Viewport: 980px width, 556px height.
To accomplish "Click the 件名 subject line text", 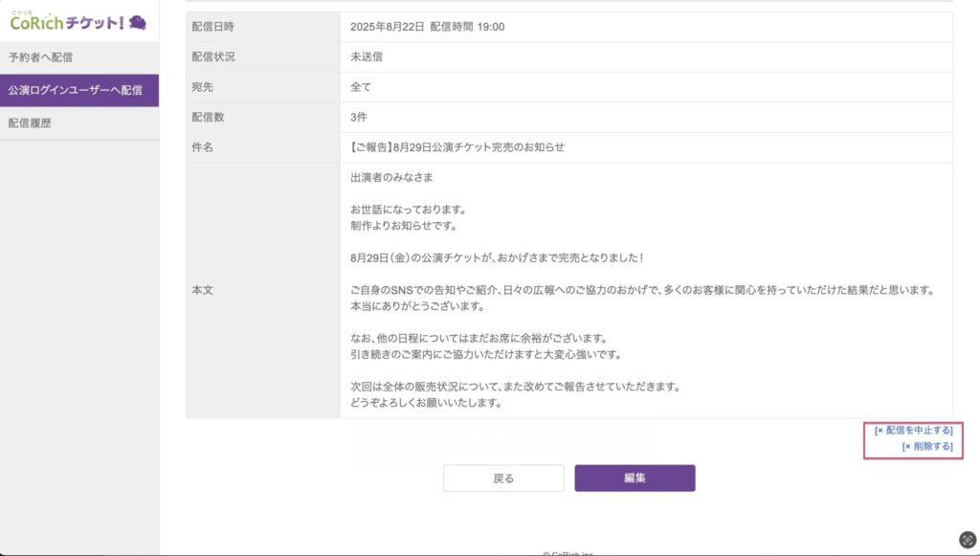I will (x=457, y=147).
